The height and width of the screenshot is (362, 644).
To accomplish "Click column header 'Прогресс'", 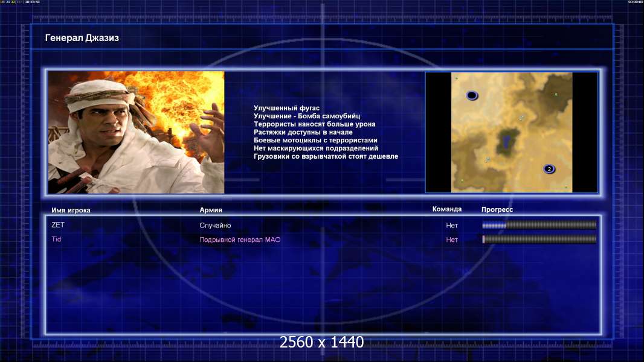I will click(497, 209).
